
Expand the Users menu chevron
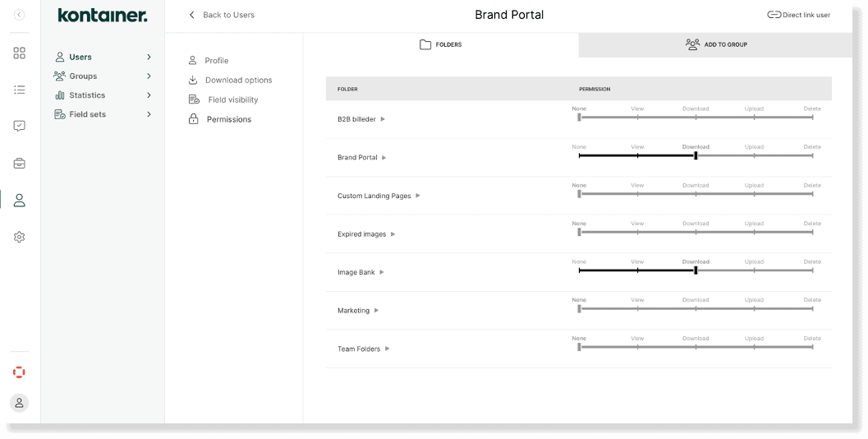coord(149,57)
